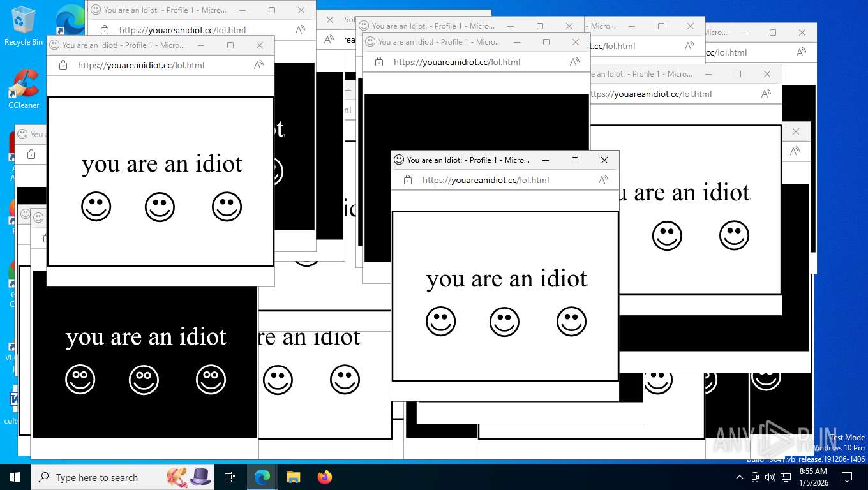The width and height of the screenshot is (868, 490).
Task: Click the volume speaker icon in the tray
Action: (x=770, y=477)
